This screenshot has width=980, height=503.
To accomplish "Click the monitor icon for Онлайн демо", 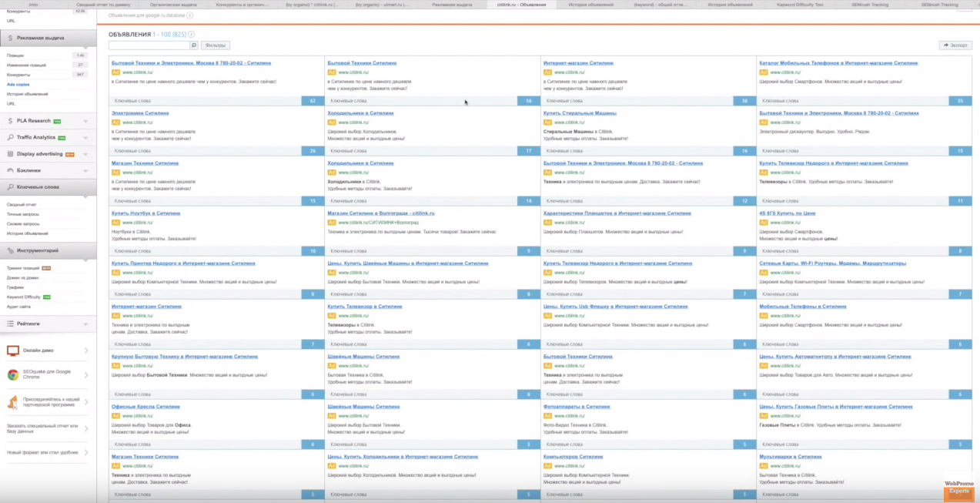I will pyautogui.click(x=13, y=350).
